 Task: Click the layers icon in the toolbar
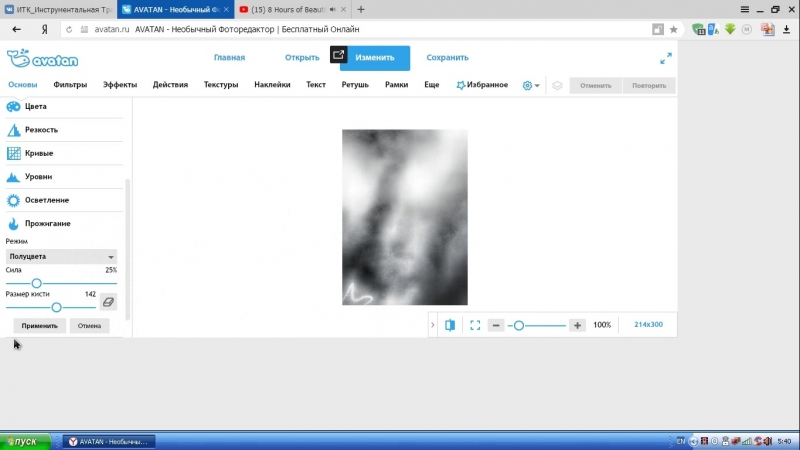(557, 86)
